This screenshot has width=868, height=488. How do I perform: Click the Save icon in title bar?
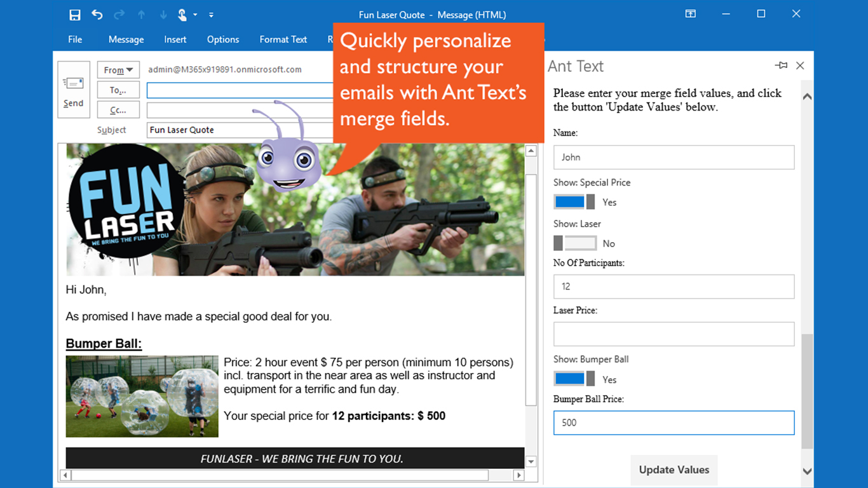click(x=75, y=15)
